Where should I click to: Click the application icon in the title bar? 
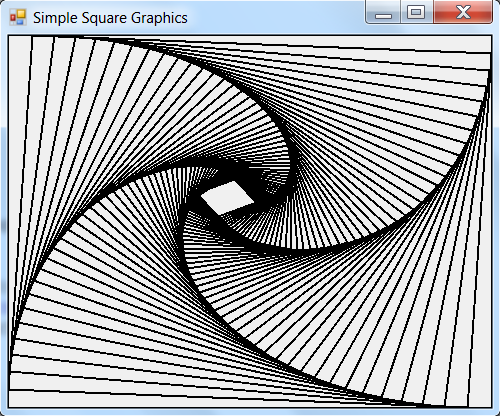tap(18, 17)
